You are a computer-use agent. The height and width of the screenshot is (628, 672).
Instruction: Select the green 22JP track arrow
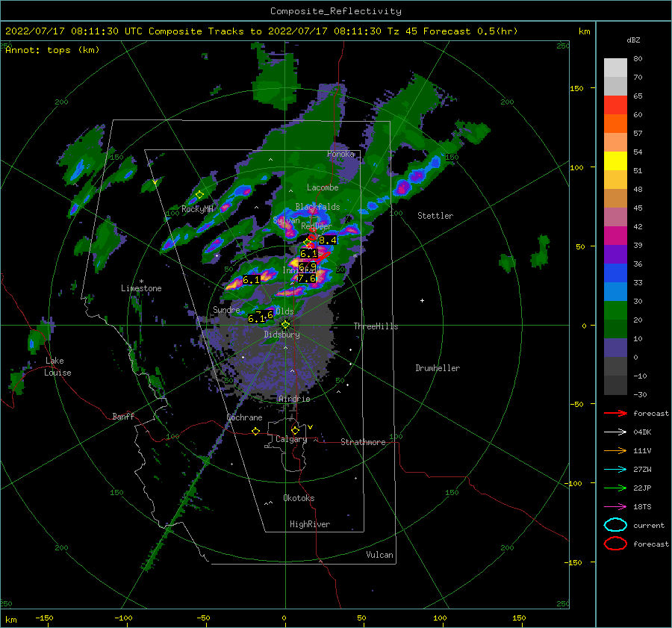(x=615, y=488)
